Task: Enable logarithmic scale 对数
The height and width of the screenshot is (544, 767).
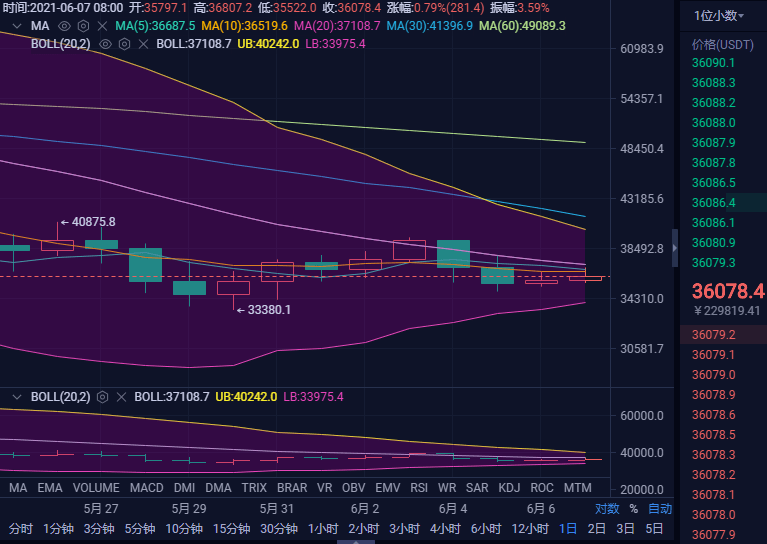Action: 607,509
